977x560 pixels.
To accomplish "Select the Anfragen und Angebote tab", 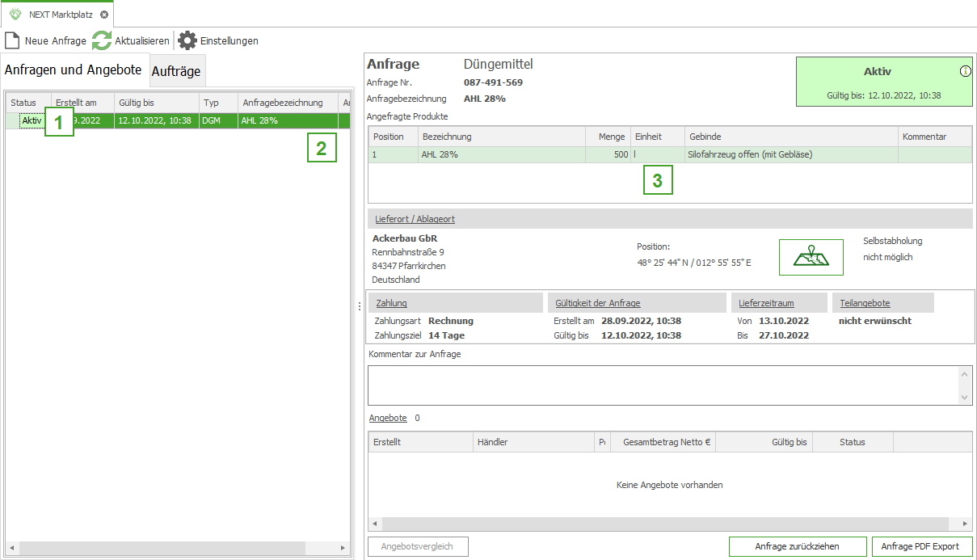I will coord(73,70).
